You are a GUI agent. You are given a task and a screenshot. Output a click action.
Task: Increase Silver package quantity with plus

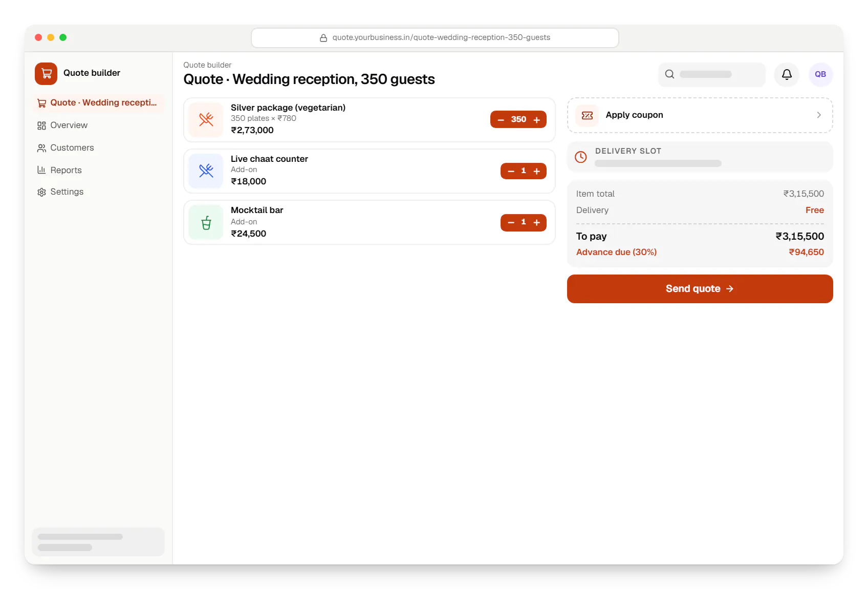coord(537,120)
